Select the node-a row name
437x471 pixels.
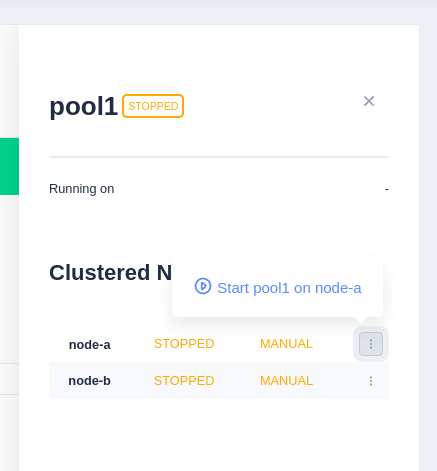tap(89, 345)
